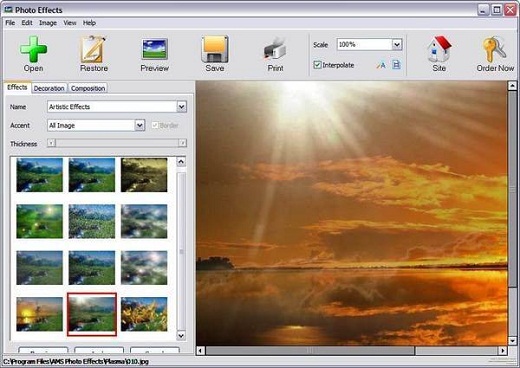The width and height of the screenshot is (520, 368).
Task: Select the sepia-toned effect thumbnail
Action: [x=144, y=175]
